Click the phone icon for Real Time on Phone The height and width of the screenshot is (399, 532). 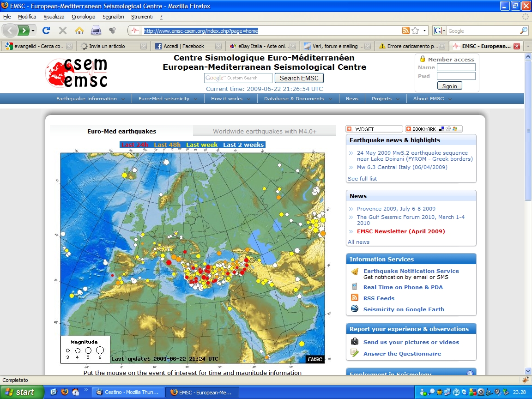tap(355, 287)
